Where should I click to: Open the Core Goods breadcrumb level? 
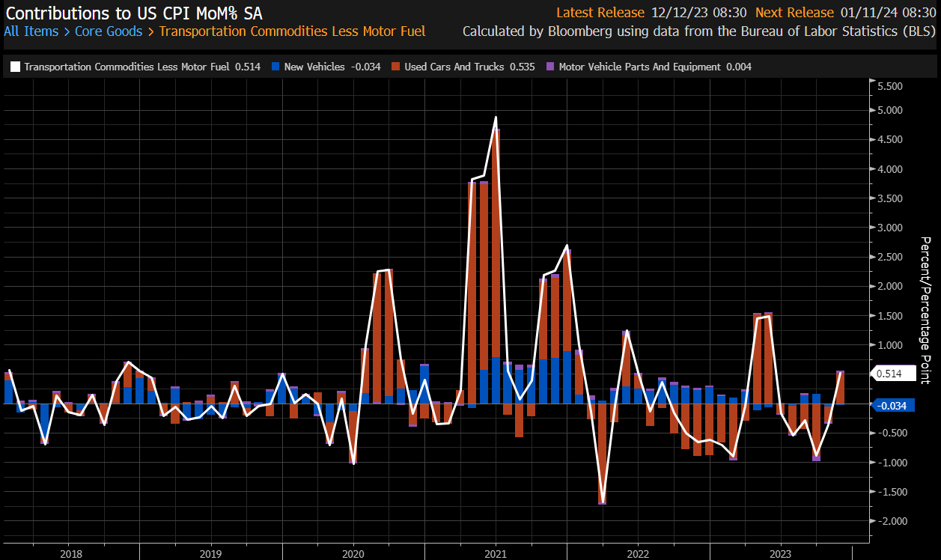tap(108, 31)
